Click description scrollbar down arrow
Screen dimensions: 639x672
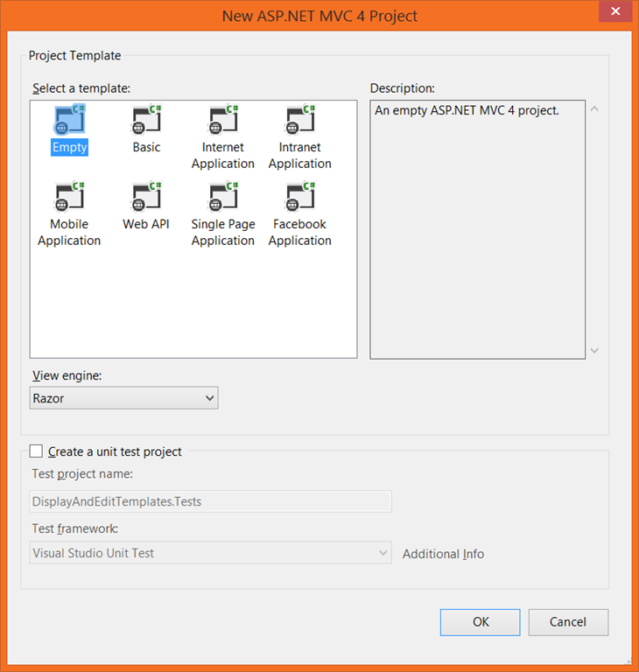(594, 351)
